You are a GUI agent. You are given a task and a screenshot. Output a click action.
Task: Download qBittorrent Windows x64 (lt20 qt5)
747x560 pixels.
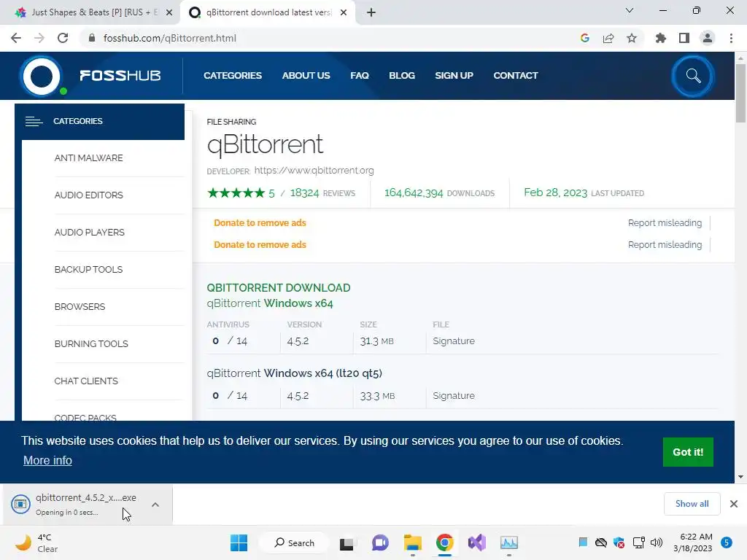(295, 373)
